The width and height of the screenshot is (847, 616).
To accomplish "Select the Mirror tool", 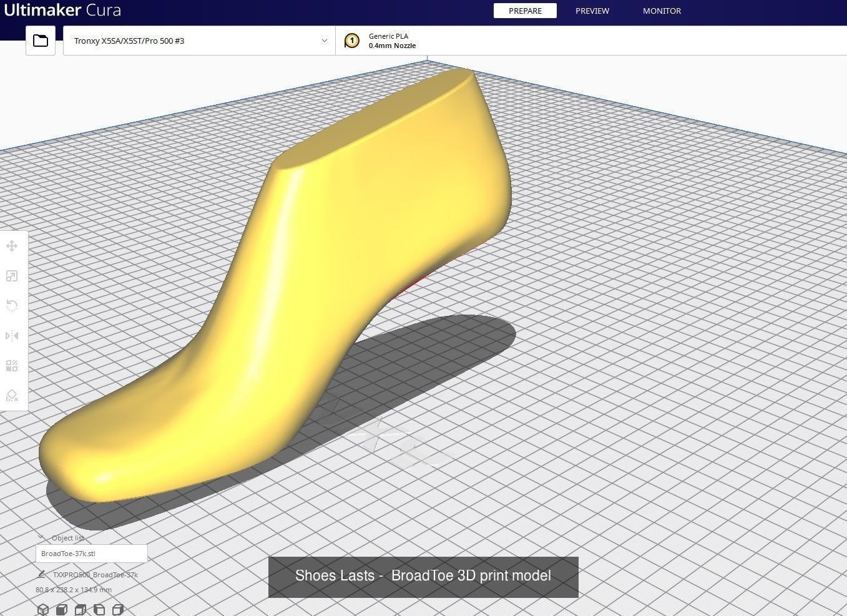I will coord(12,336).
